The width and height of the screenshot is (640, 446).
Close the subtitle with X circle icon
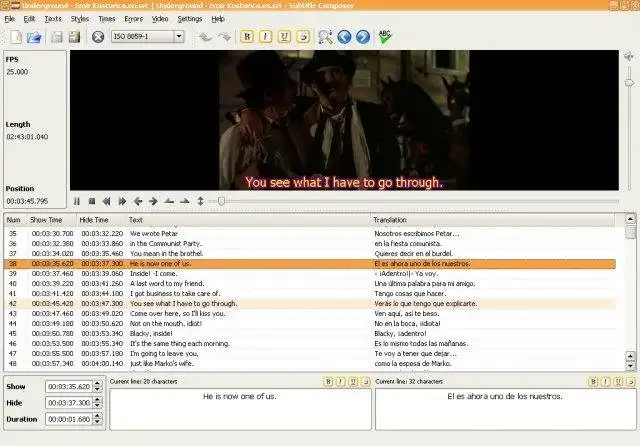98,37
